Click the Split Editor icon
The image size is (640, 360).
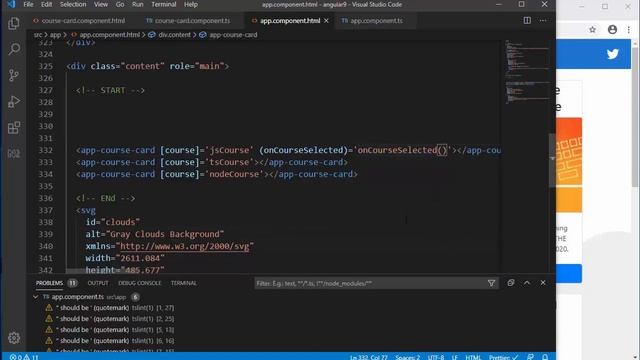click(527, 20)
